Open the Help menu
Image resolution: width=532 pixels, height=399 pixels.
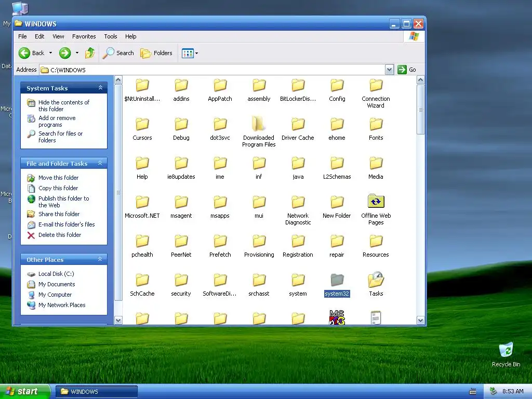(130, 36)
